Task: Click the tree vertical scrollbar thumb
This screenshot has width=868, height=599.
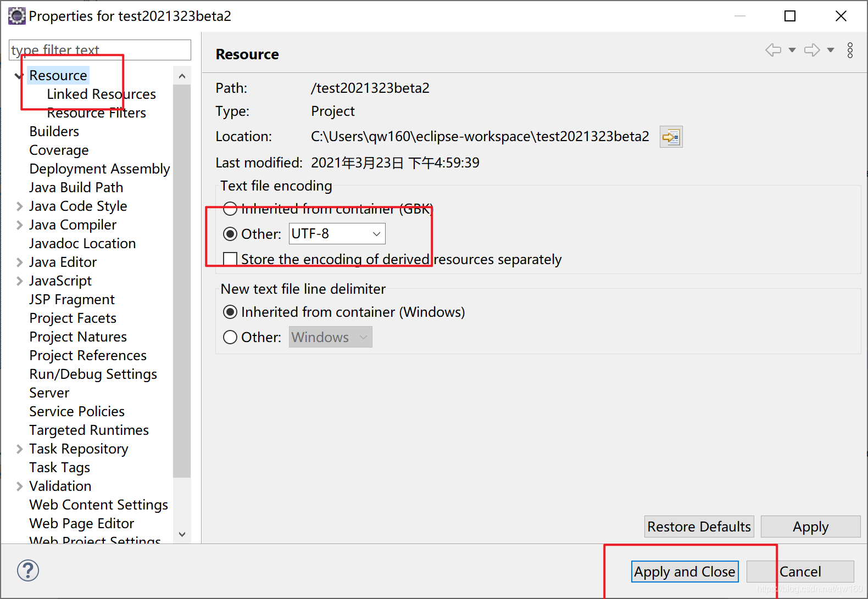Action: click(x=182, y=281)
